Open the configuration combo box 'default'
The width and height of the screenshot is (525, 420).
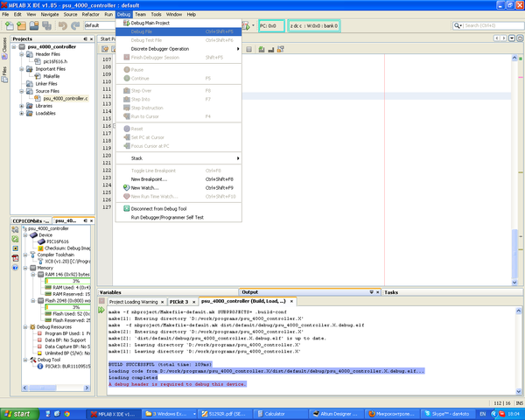(x=100, y=25)
